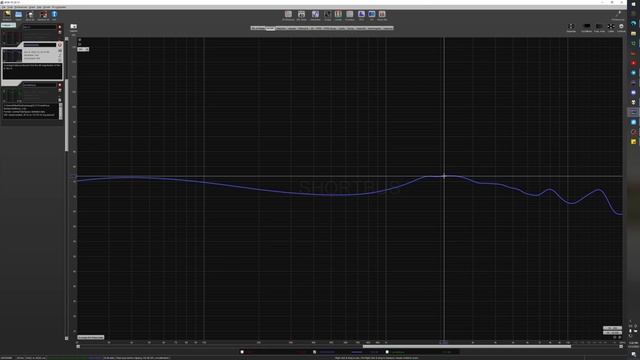This screenshot has height=360, width=640.
Task: Edit the first measurement name field
Action: [x=40, y=27]
